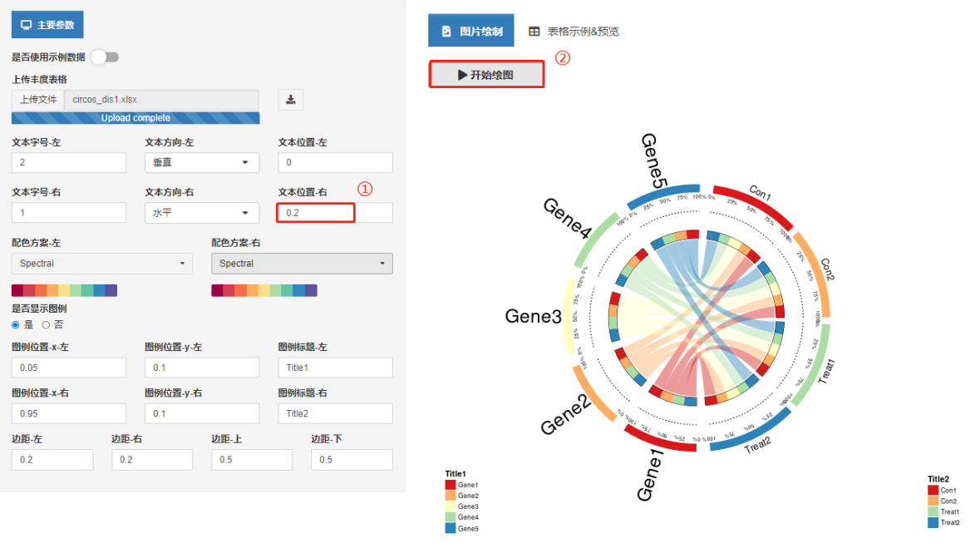980x548 pixels.
Task: Click the Upload complete progress bar
Action: (135, 117)
